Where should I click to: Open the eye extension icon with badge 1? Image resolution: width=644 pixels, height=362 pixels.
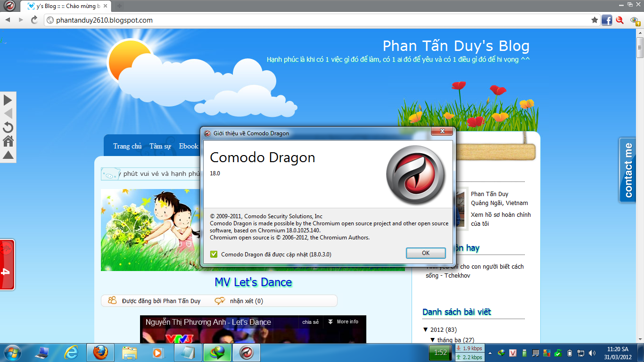635,20
